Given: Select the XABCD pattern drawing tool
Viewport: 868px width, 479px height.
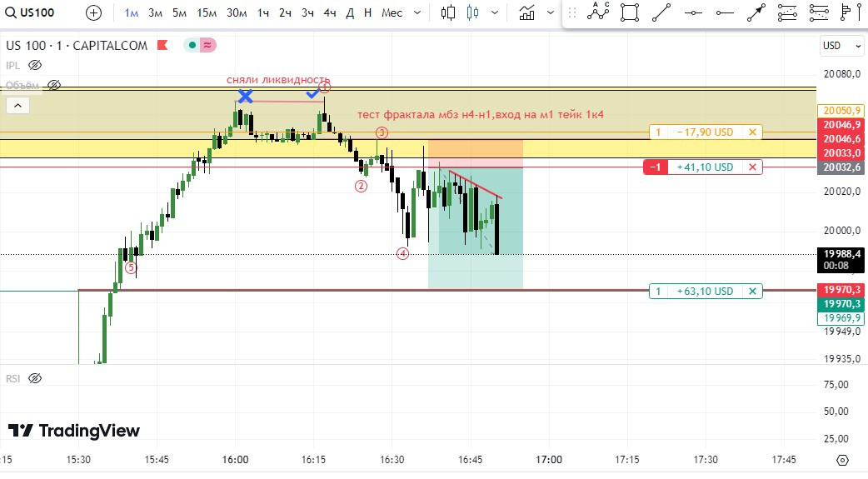Looking at the screenshot, I should (598, 12).
